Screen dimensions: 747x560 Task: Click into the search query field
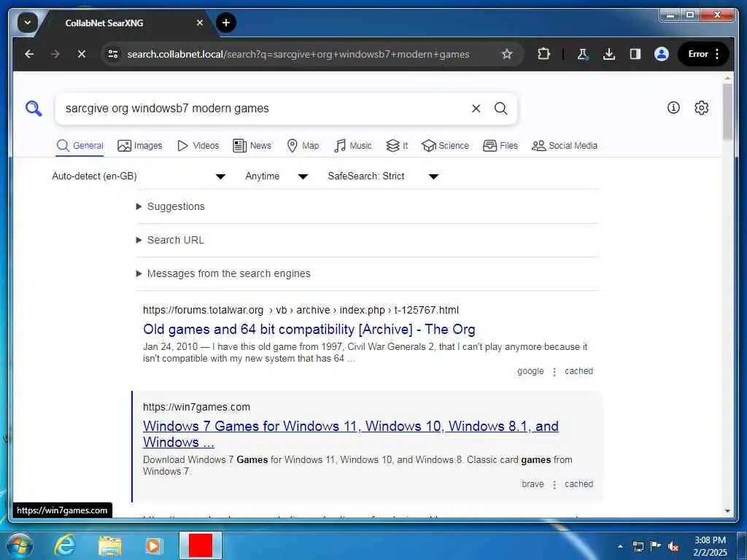[262, 109]
